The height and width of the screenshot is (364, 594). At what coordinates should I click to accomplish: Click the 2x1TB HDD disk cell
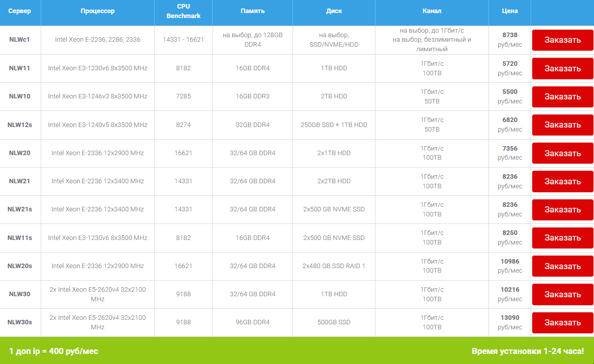334,153
